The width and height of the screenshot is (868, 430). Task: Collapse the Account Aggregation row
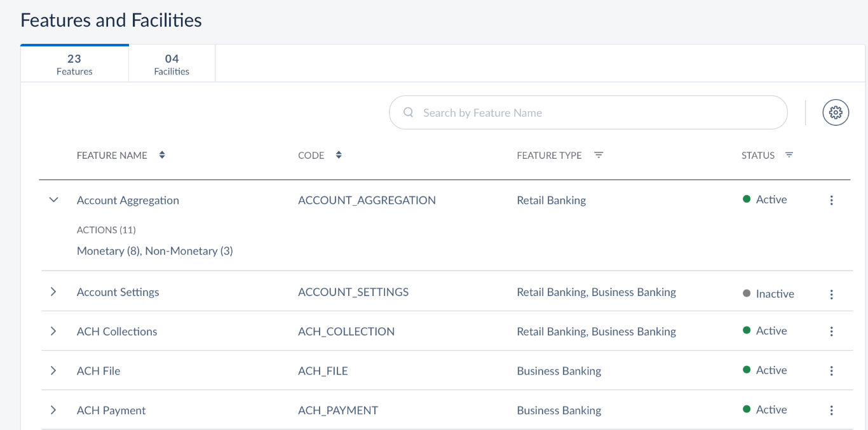(54, 200)
